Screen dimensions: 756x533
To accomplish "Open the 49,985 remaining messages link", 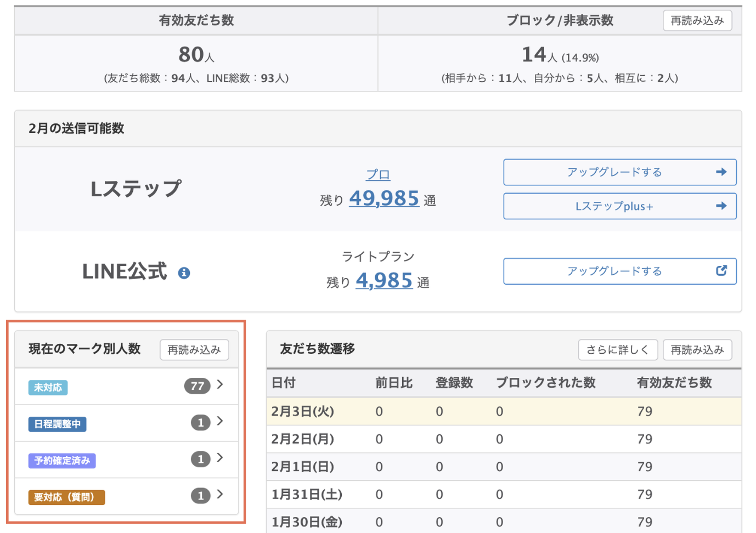I will click(383, 199).
